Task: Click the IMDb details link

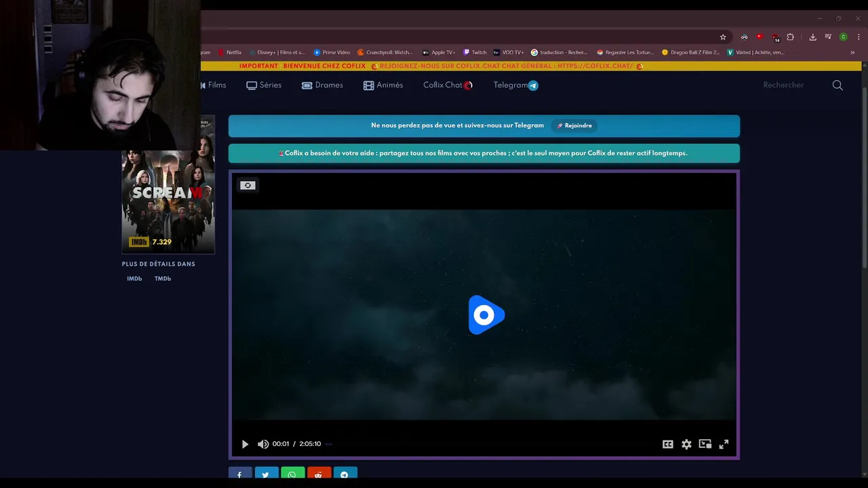Action: click(x=134, y=279)
